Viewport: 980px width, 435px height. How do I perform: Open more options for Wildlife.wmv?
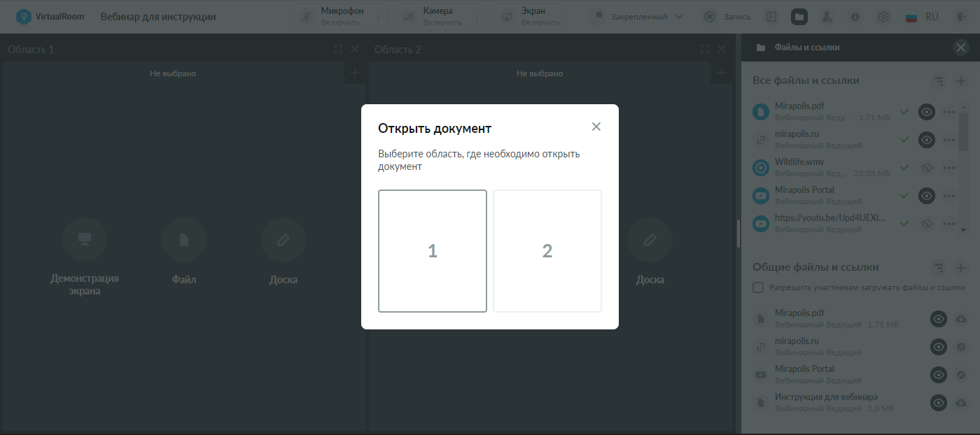click(949, 168)
